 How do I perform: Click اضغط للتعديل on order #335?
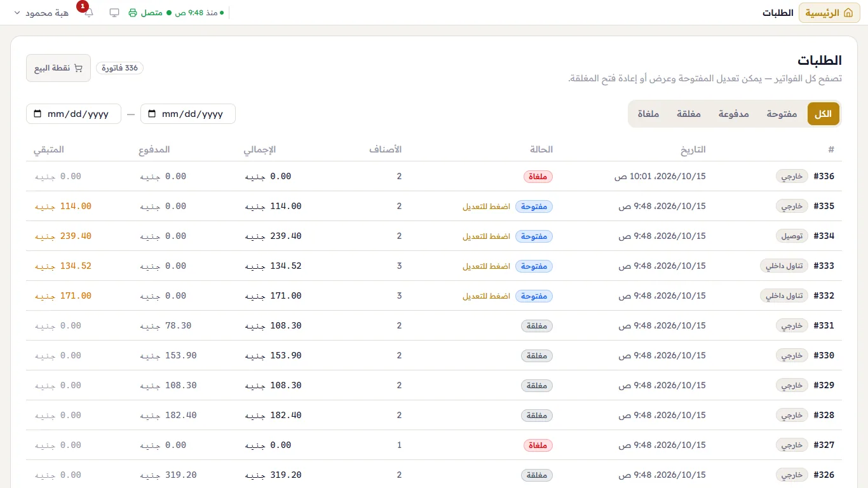click(486, 207)
